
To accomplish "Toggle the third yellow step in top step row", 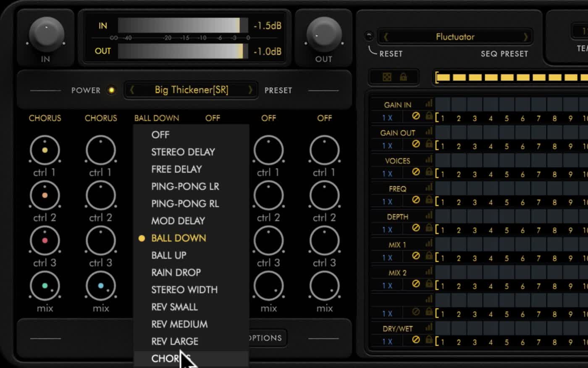I will click(x=475, y=77).
